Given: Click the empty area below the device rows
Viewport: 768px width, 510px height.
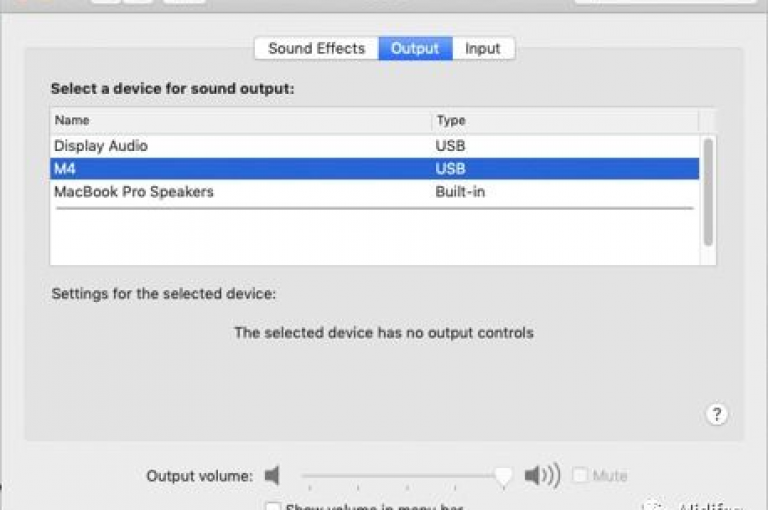Looking at the screenshot, I should (x=375, y=238).
